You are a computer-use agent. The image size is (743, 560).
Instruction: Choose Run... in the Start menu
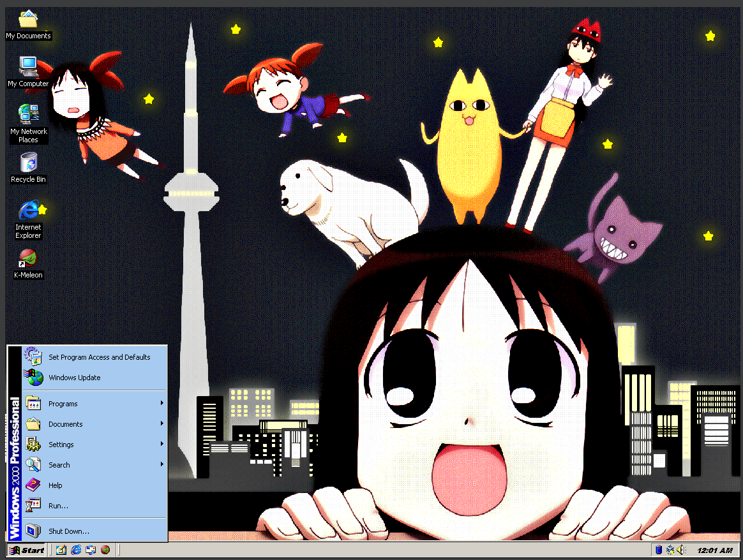pos(94,506)
